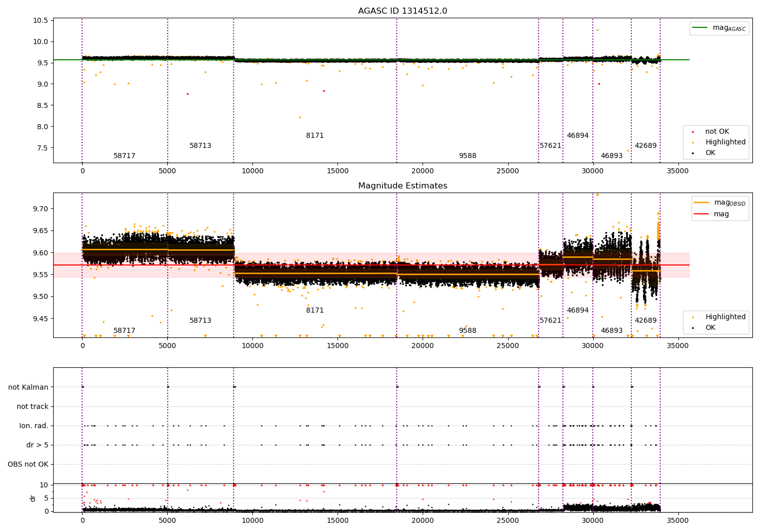
Task: Click the "OBS not OK" axis label
Action: click(x=28, y=464)
